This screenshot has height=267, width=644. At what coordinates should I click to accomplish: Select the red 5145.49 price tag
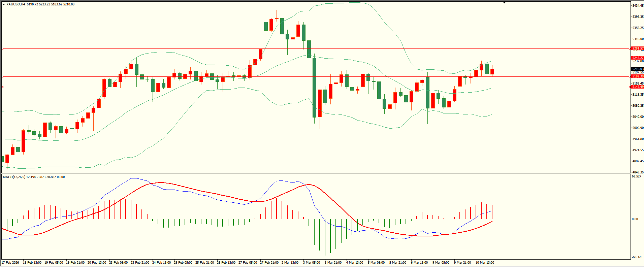coord(638,87)
